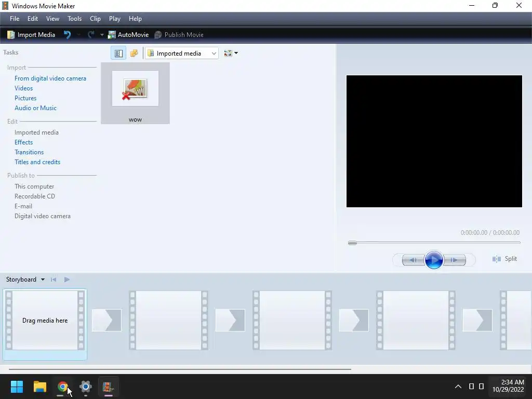Open the Windows Start menu
This screenshot has width=532, height=399.
coord(17,387)
